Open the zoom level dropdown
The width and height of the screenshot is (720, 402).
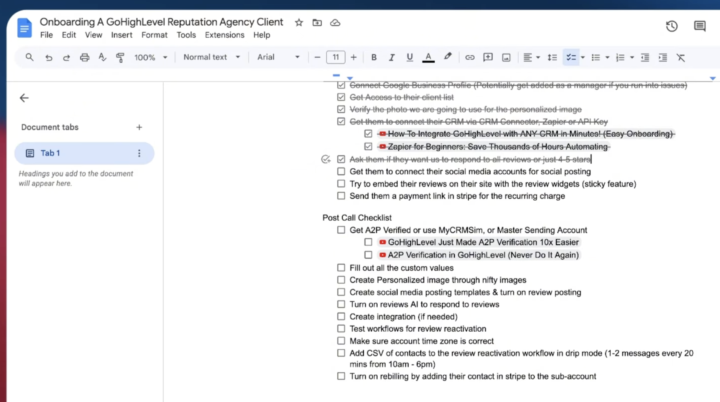coord(151,57)
